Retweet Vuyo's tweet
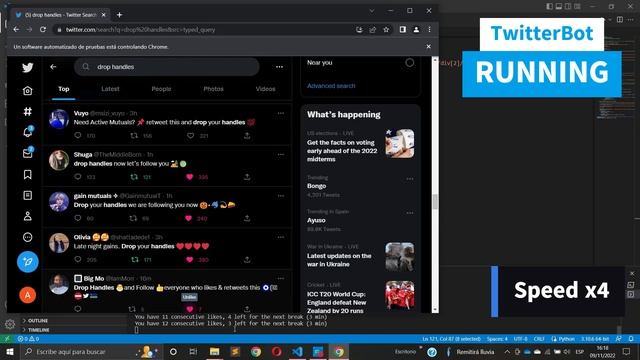The image size is (640, 360). (x=134, y=136)
